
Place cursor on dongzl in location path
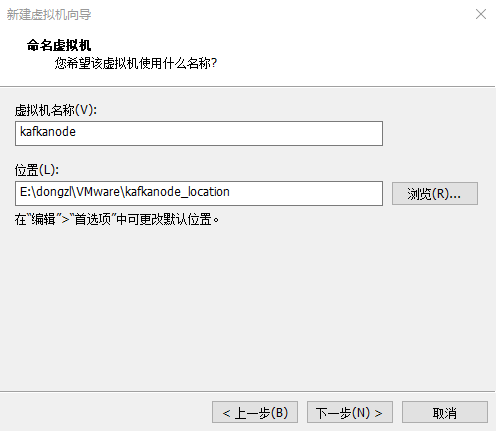point(54,192)
